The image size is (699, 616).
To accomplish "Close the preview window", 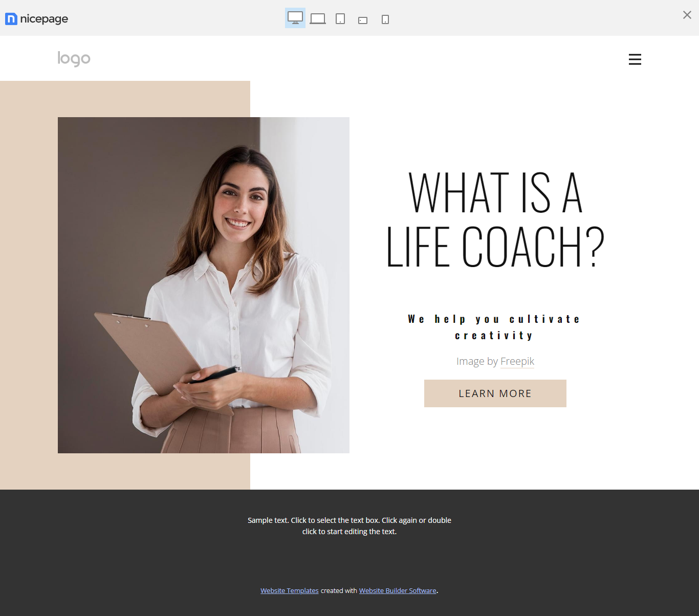I will (x=687, y=15).
